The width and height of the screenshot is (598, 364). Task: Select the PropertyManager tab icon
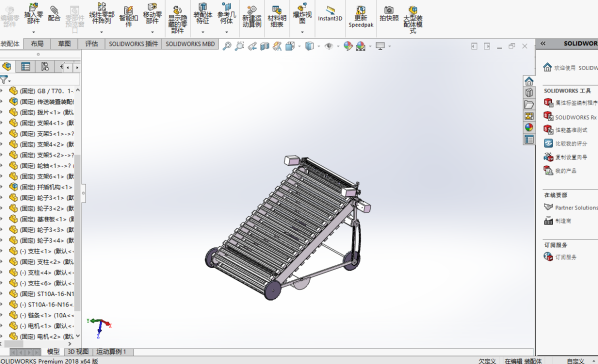point(26,67)
